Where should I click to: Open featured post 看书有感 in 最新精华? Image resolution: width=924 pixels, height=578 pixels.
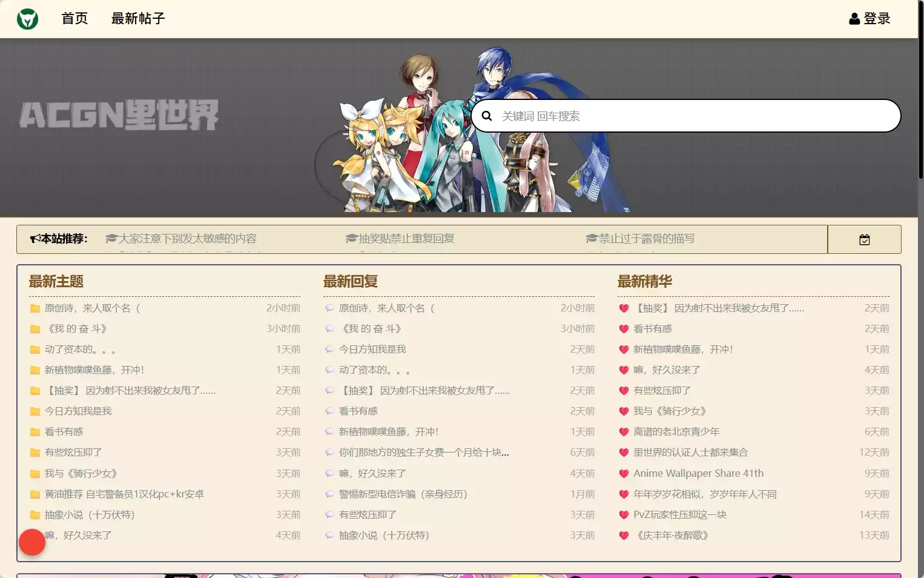[653, 329]
